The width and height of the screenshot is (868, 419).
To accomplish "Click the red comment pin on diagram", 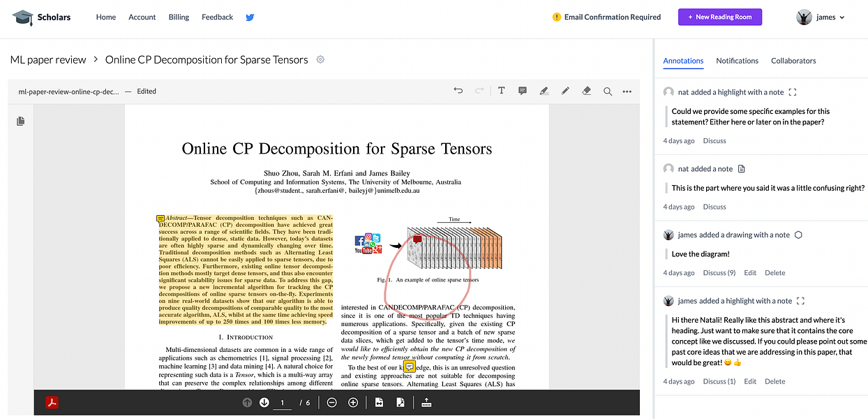I will tap(417, 240).
